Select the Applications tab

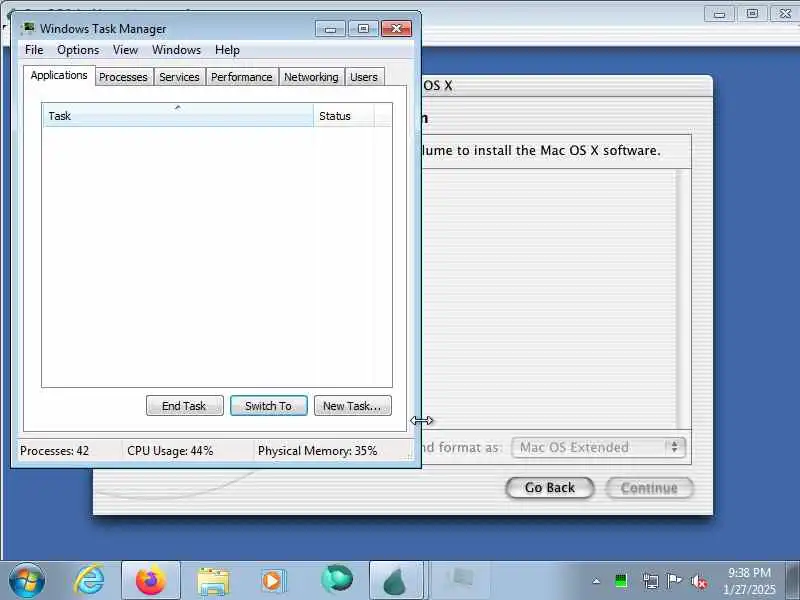point(59,76)
